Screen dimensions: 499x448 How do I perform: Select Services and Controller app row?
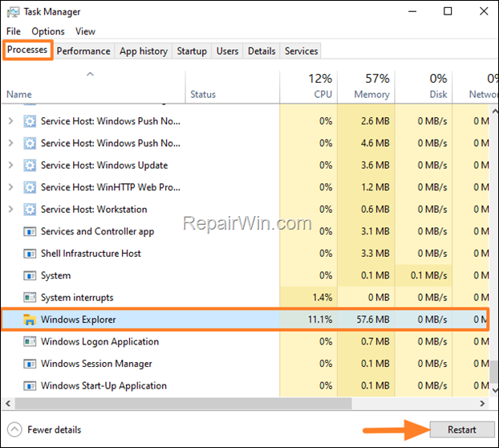(245, 231)
